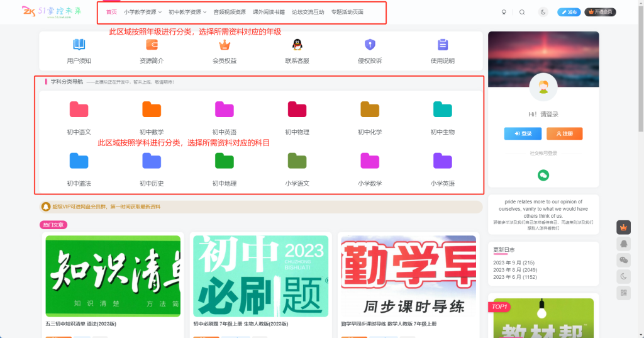This screenshot has height=338, width=644.
Task: Click the 开通会员 button
Action: [600, 12]
